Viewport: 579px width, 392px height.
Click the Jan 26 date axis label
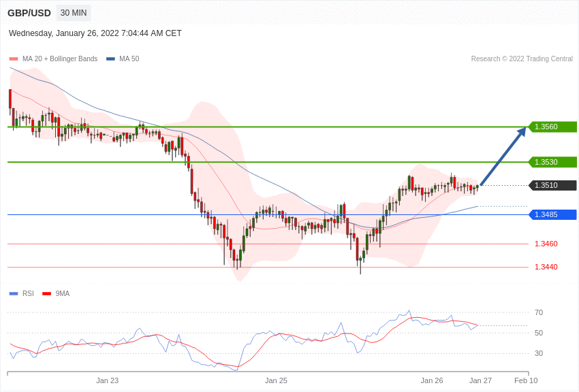tap(432, 380)
